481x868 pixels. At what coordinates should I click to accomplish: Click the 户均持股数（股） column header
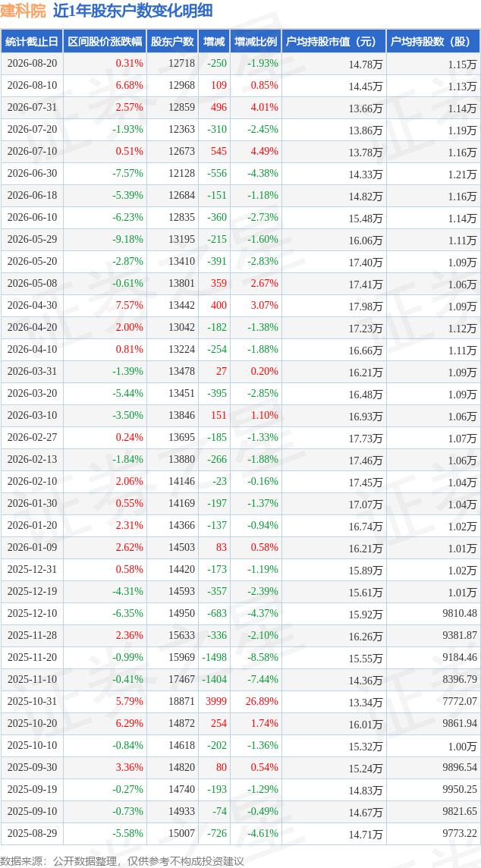[433, 42]
